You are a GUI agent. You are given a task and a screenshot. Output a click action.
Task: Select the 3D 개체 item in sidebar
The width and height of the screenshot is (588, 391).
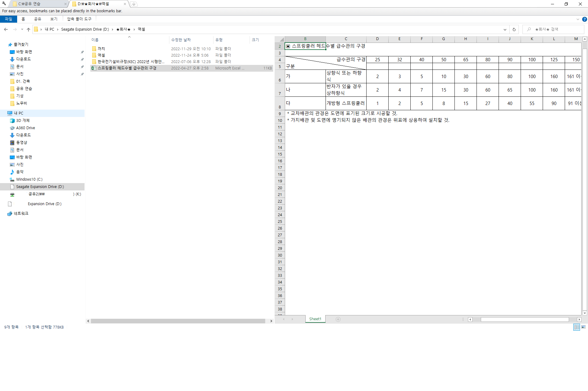point(23,120)
